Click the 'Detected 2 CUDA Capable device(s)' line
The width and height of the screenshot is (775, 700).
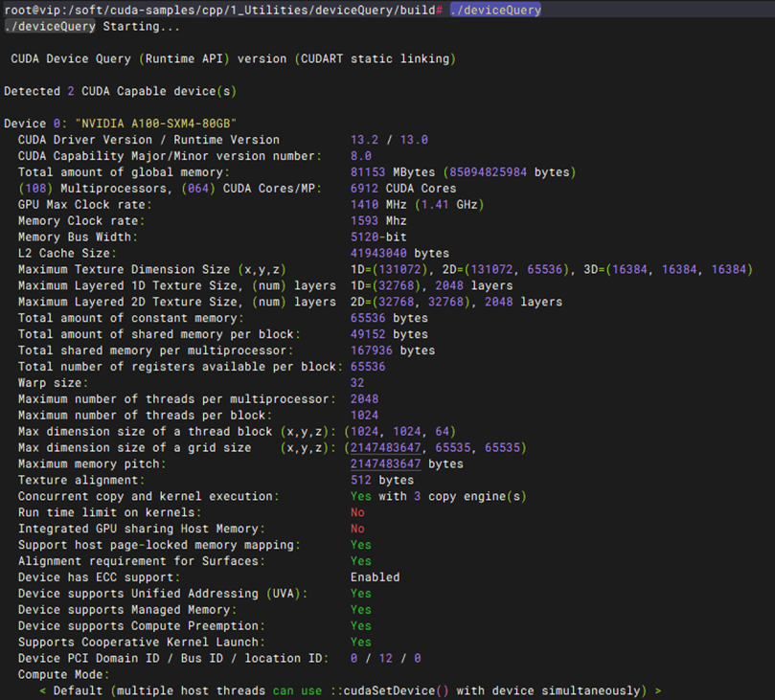(120, 91)
